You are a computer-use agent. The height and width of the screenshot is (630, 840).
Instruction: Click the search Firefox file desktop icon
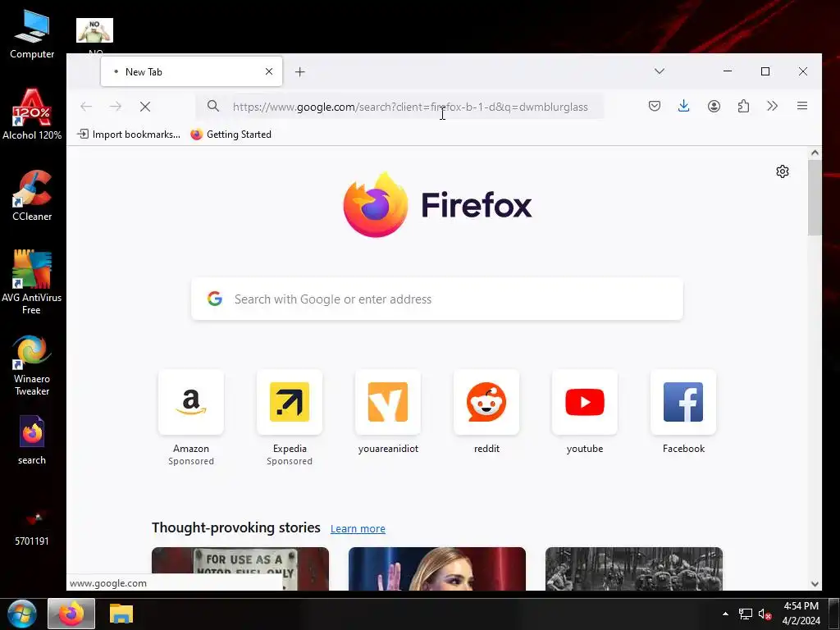(32, 441)
